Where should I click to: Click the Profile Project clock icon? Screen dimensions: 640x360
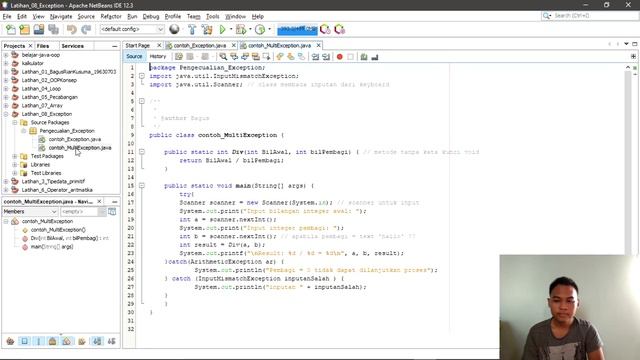[x=260, y=29]
